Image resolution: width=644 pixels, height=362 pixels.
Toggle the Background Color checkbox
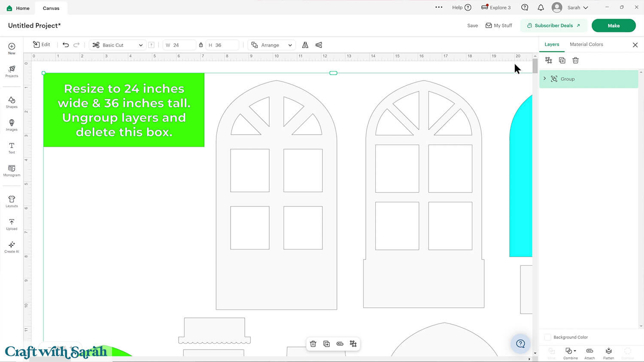547,337
